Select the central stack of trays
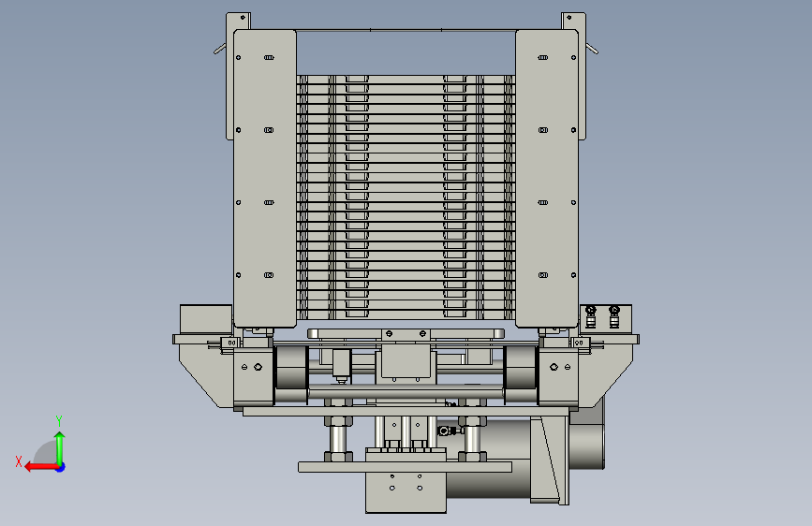The image size is (812, 526). (x=406, y=197)
